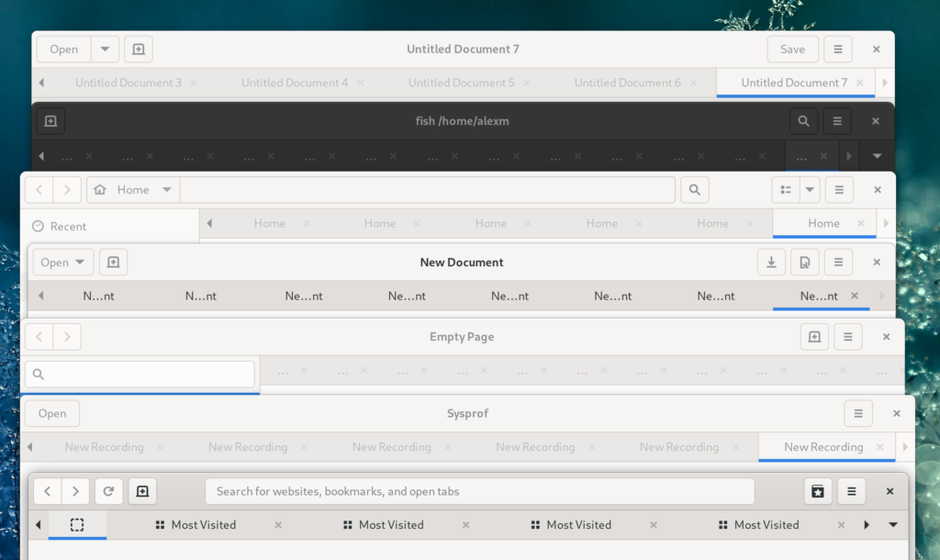Open the Sysprof hamburger menu
This screenshot has width=940, height=560.
858,413
